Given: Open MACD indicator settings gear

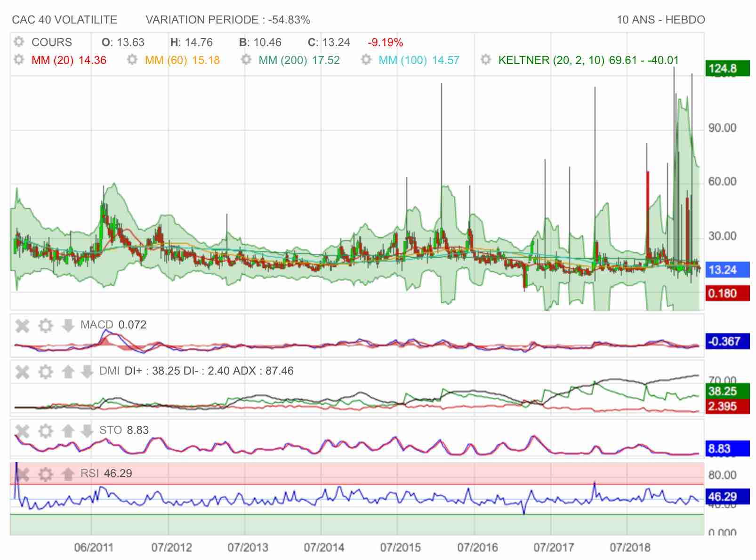Looking at the screenshot, I should [45, 325].
